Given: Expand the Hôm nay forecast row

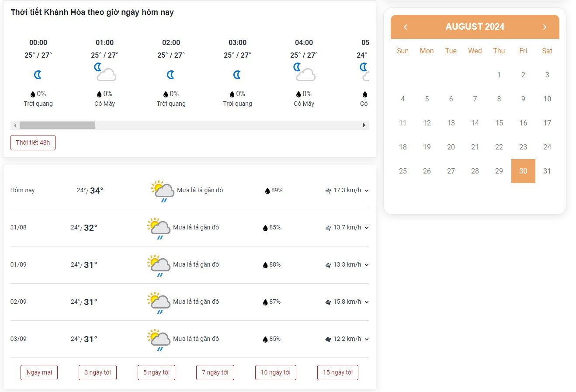Looking at the screenshot, I should tap(367, 191).
